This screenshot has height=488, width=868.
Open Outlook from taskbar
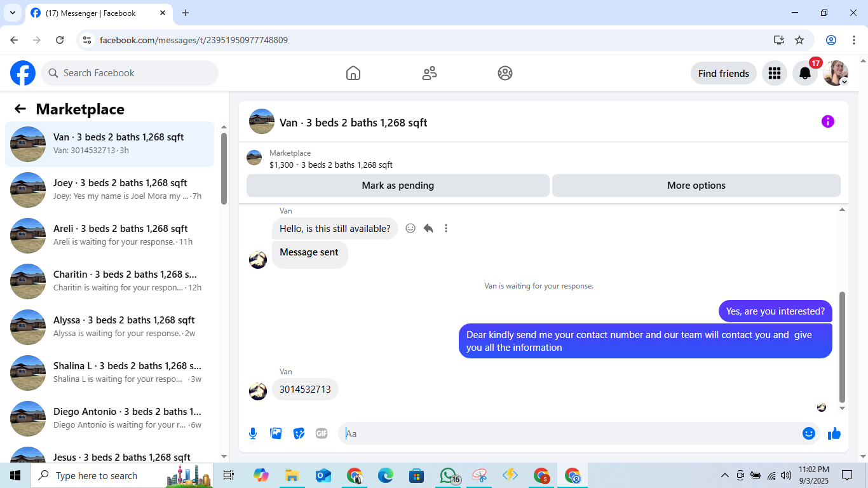(323, 475)
